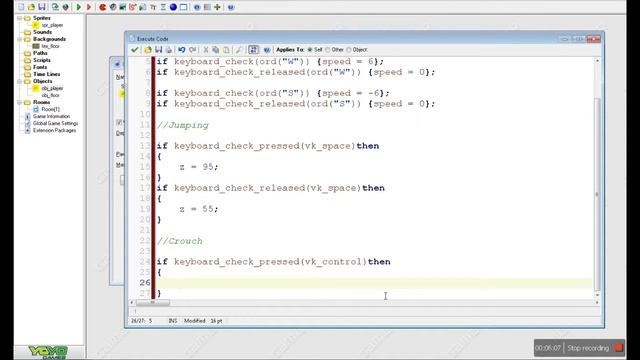Collapse the Backgrounds folder
Image resolution: width=640 pixels, height=360 pixels.
pos(19,39)
